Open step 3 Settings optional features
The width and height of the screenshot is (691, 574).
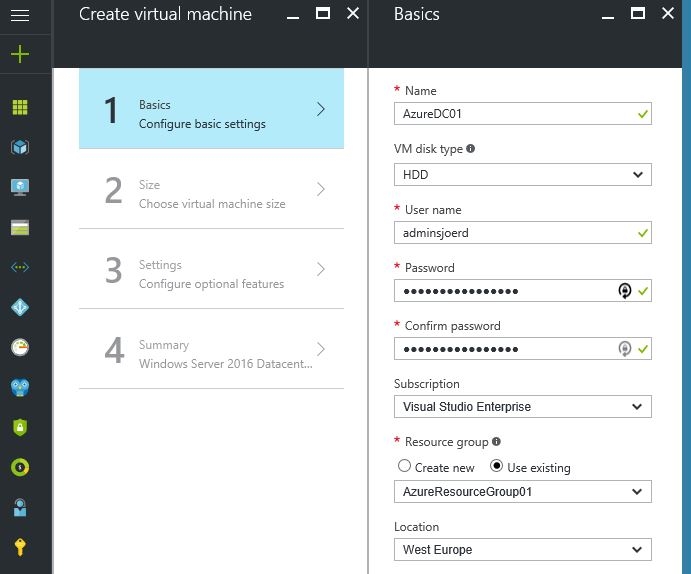(x=211, y=269)
